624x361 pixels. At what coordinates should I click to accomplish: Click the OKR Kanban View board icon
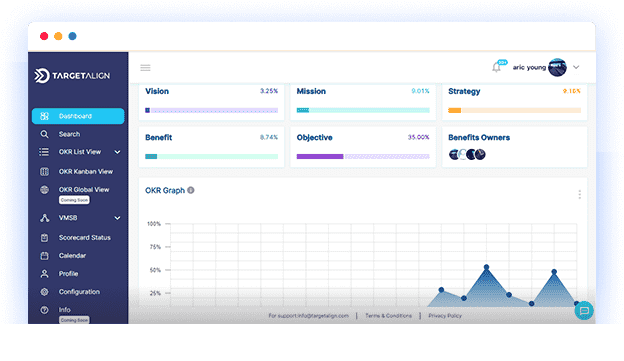click(x=45, y=172)
